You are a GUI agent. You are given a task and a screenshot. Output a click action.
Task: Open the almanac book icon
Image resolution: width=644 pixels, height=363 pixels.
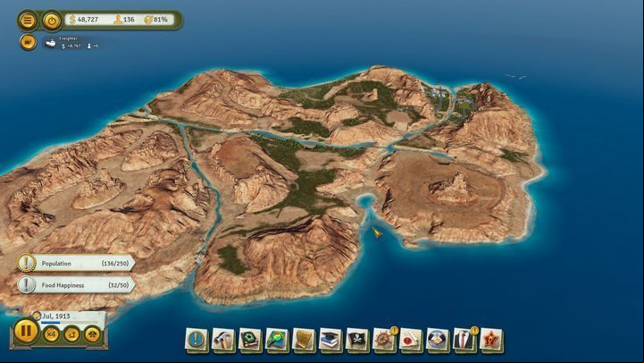[x=250, y=340]
